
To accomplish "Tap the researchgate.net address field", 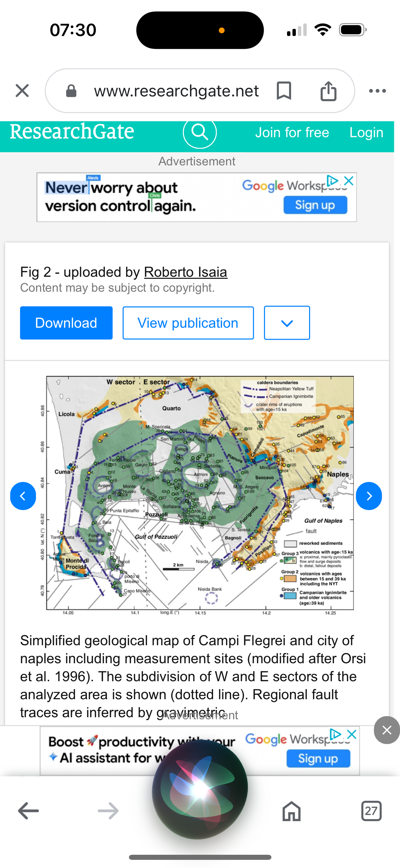I will coord(176,91).
